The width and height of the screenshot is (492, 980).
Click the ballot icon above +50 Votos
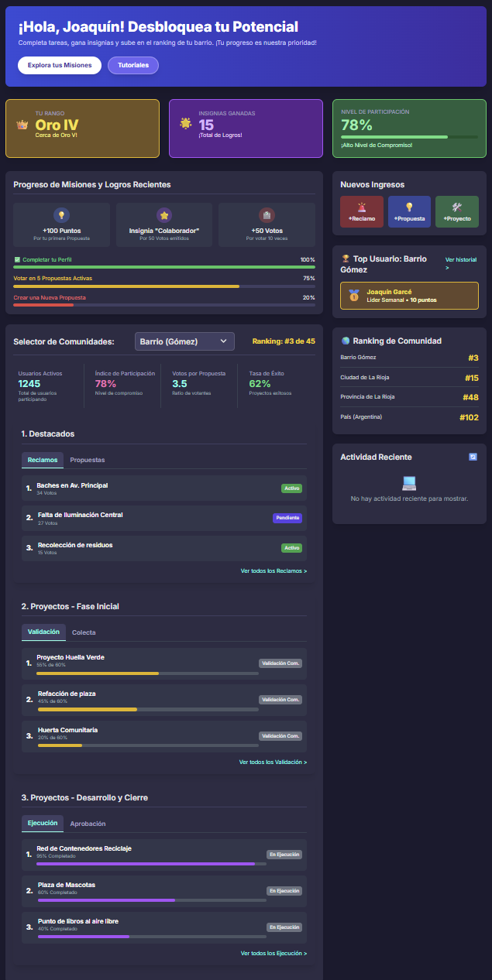click(267, 216)
